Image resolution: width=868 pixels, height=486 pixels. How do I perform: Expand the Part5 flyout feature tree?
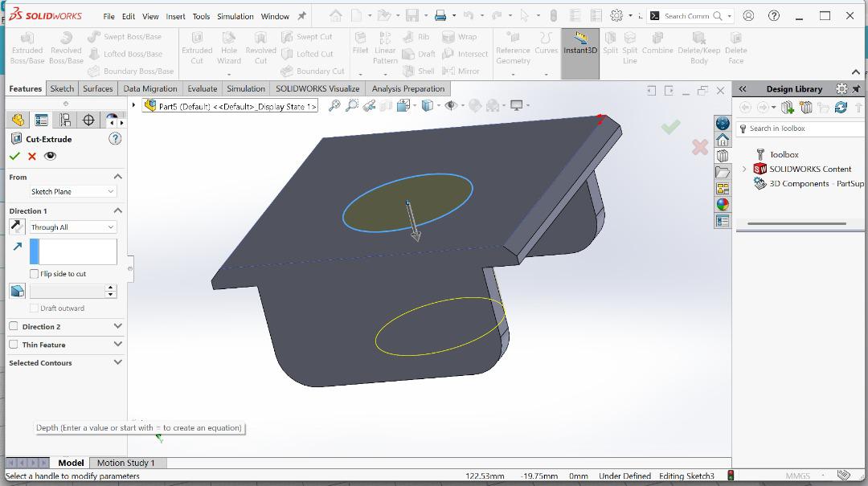click(x=133, y=104)
